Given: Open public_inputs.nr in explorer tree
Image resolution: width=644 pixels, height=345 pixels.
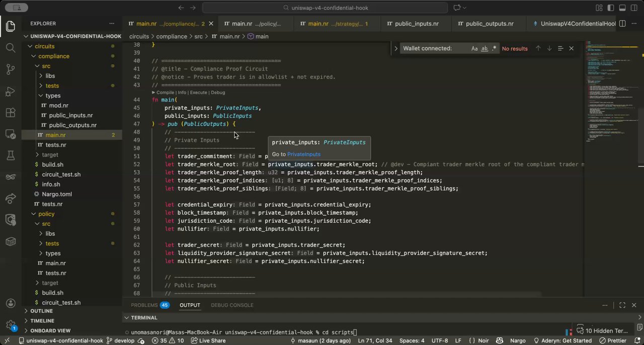Looking at the screenshot, I should point(71,115).
